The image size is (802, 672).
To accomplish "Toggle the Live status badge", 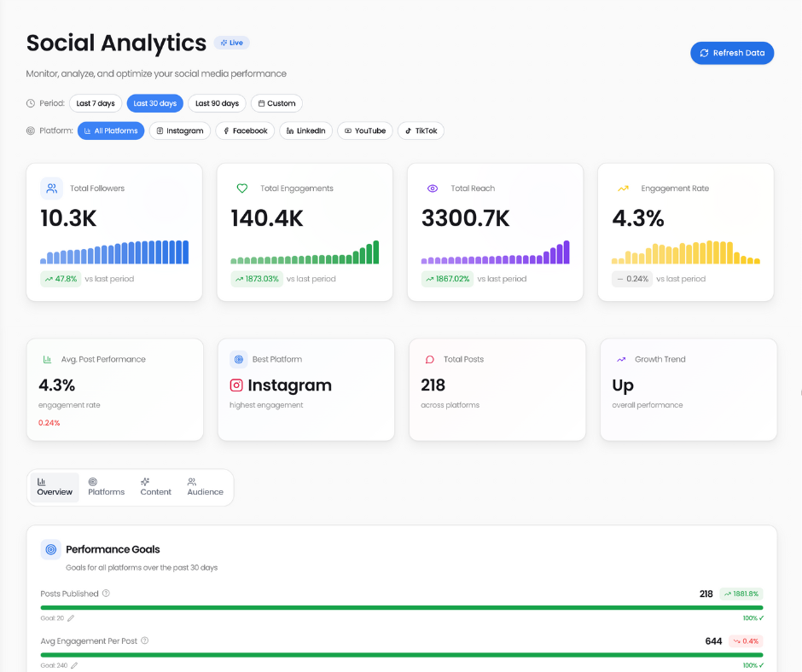I will [231, 42].
